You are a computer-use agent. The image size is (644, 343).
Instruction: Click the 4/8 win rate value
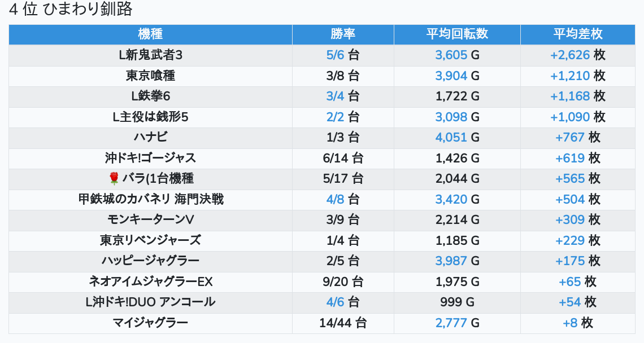pyautogui.click(x=336, y=199)
